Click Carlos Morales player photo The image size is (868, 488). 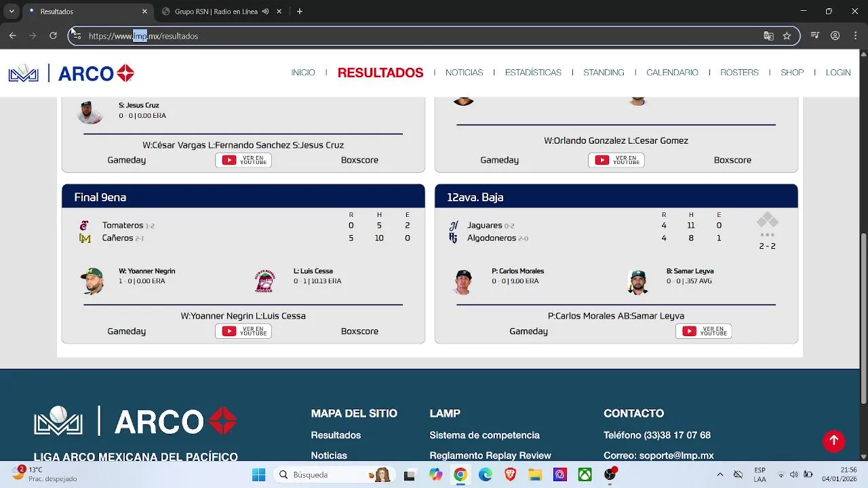tap(464, 281)
